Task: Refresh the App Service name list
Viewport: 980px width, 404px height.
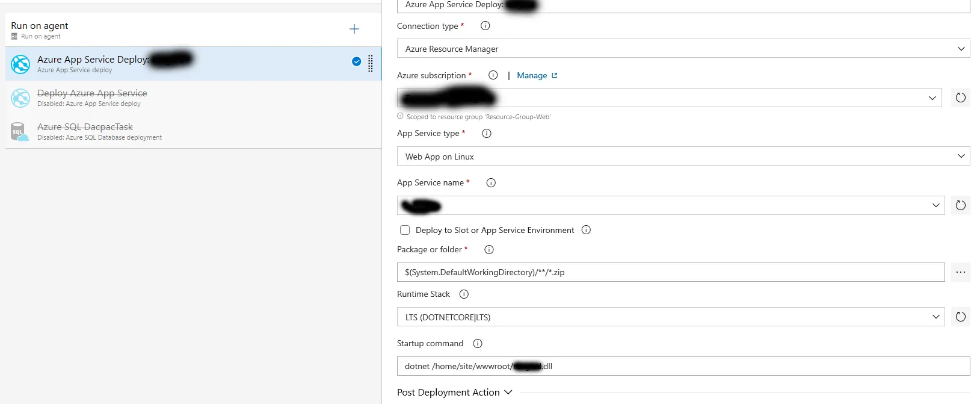Action: point(961,205)
